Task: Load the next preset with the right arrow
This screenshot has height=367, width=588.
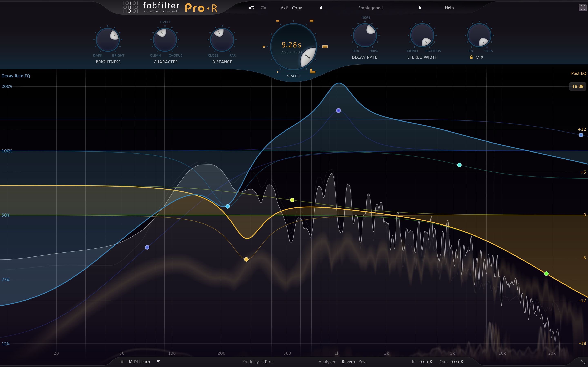Action: coord(420,8)
